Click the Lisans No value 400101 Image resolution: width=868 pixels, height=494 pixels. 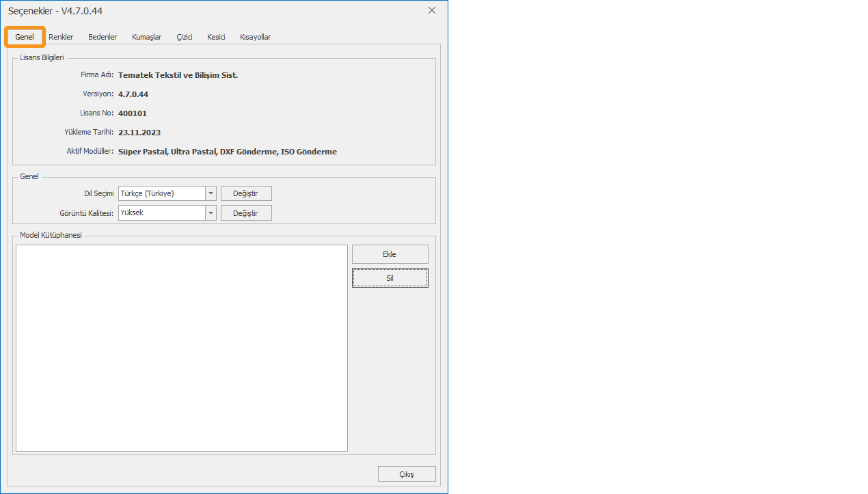(133, 113)
